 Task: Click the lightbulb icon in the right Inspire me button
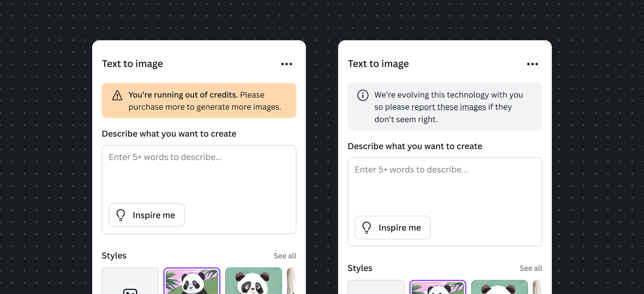[367, 228]
